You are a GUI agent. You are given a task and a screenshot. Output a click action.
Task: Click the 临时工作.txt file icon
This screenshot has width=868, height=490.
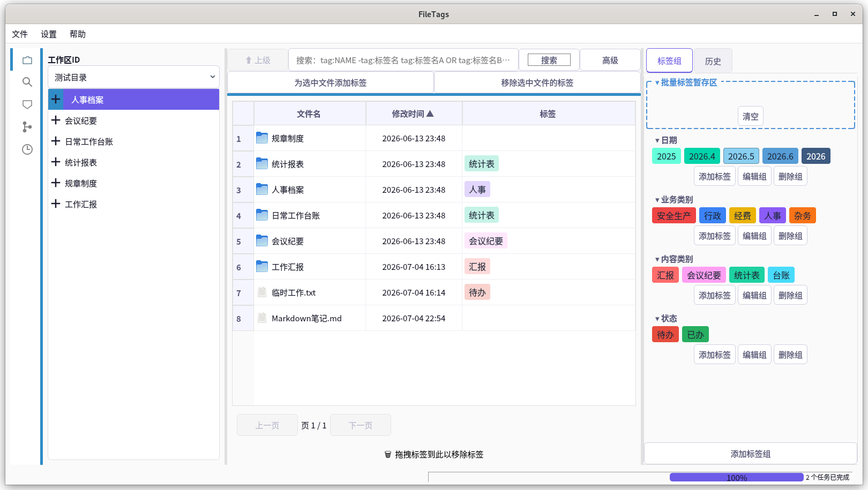pyautogui.click(x=262, y=292)
